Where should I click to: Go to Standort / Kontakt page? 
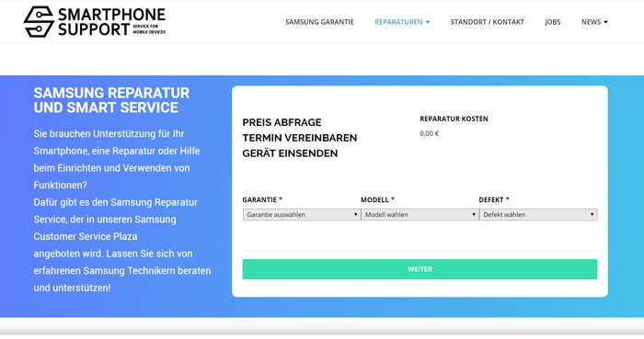coord(487,22)
